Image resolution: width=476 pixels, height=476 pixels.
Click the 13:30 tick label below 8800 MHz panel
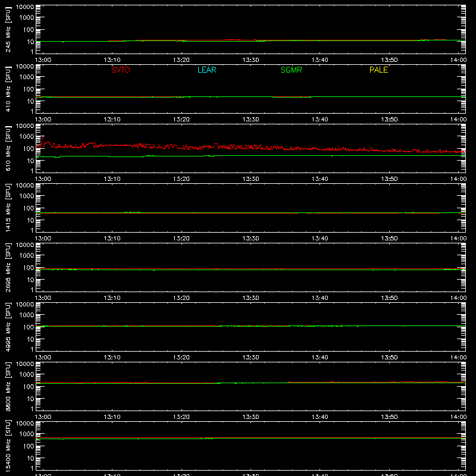tap(250, 417)
